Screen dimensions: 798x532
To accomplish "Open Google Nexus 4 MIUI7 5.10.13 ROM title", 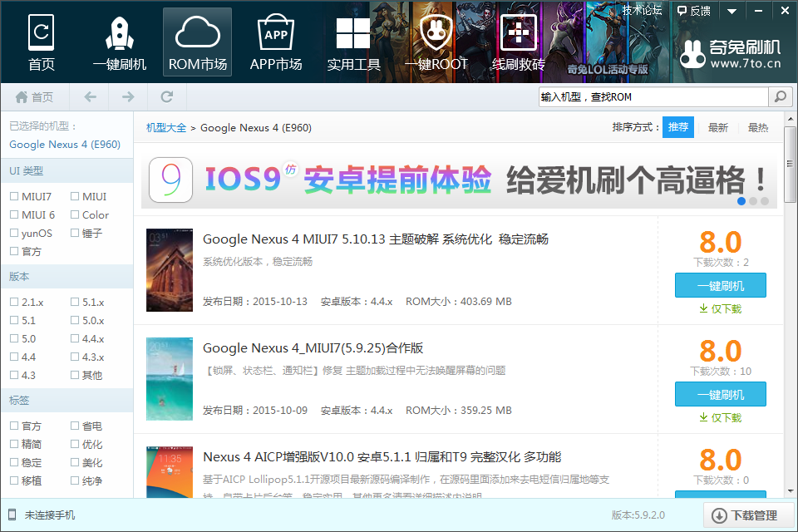I will click(376, 239).
